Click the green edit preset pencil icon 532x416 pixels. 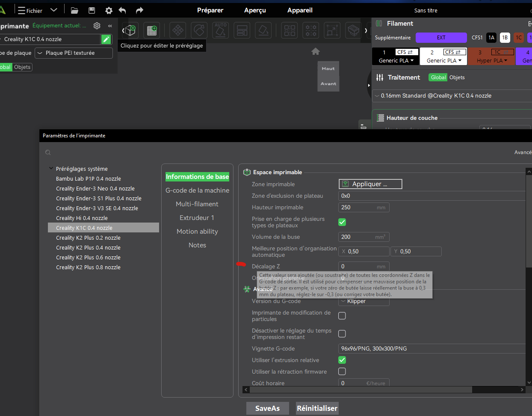106,39
